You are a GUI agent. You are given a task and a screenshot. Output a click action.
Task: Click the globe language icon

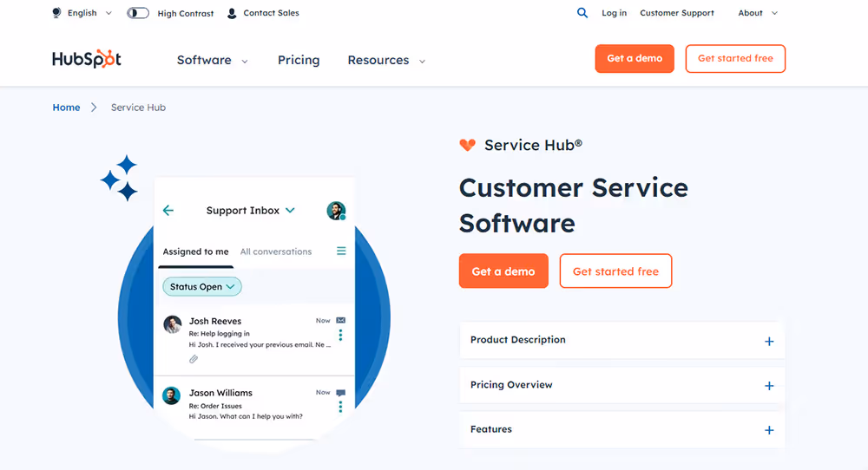click(56, 13)
